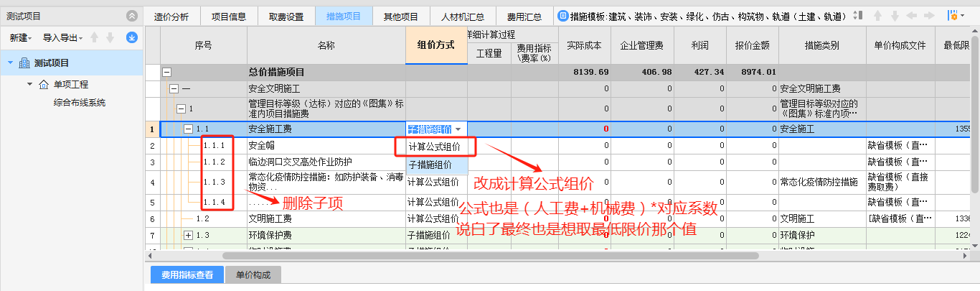Open the column settings gear icon
This screenshot has width=980, height=291.
[953, 16]
